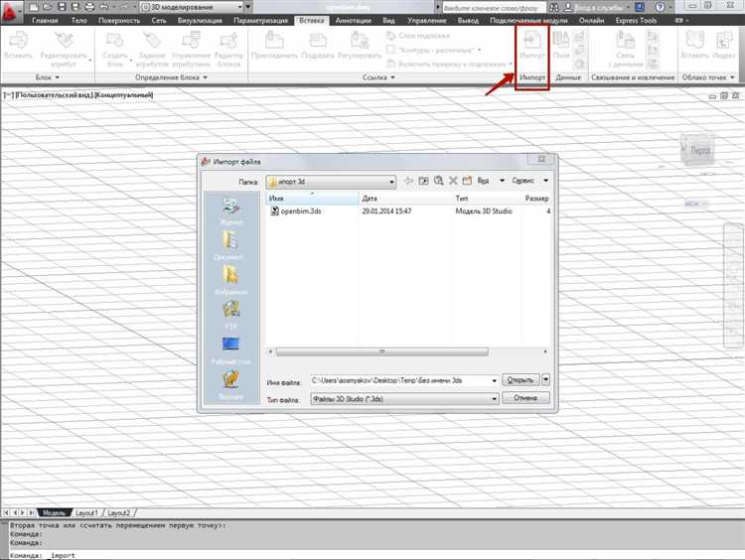Screen dimensions: 745x560
Task: Open the Тело ribbon tab
Action: [x=78, y=21]
